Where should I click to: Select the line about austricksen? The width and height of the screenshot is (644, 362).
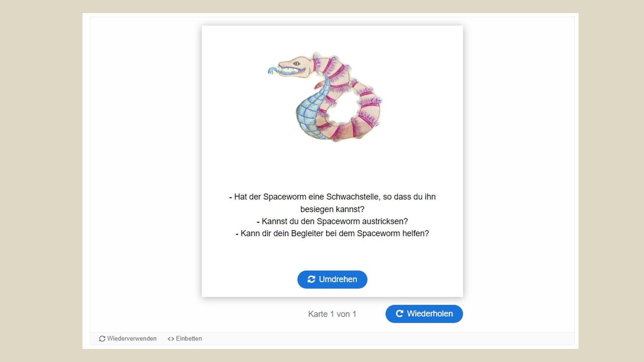click(x=332, y=221)
